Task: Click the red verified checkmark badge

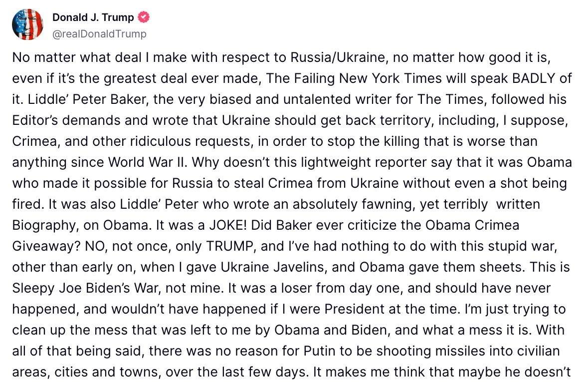Action: 144,17
